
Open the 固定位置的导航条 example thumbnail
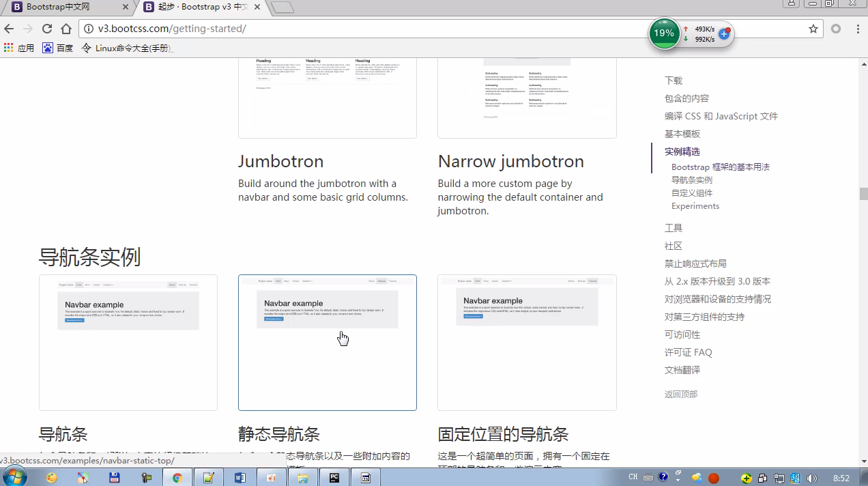tap(527, 342)
